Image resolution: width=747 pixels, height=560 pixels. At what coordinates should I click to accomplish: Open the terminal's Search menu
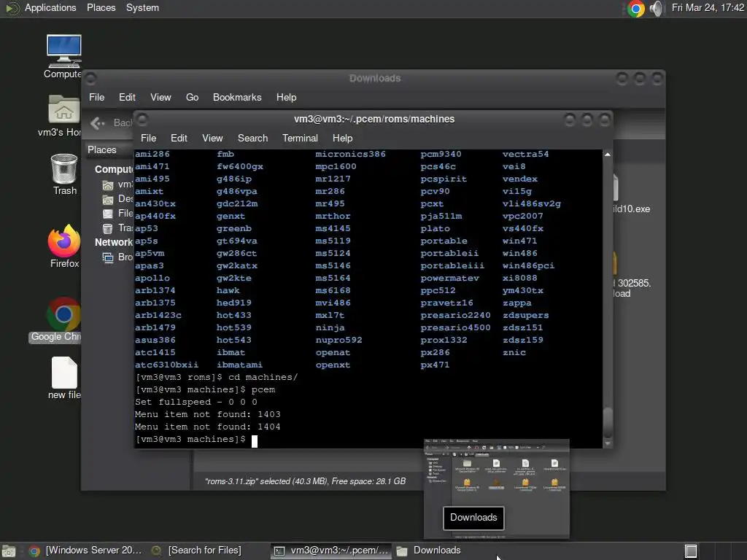(252, 138)
